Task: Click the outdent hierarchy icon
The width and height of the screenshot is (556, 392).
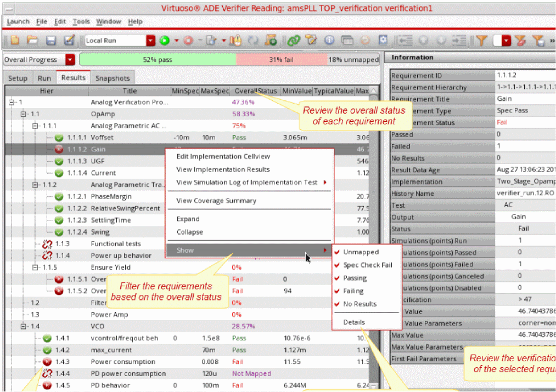Action: (x=405, y=41)
